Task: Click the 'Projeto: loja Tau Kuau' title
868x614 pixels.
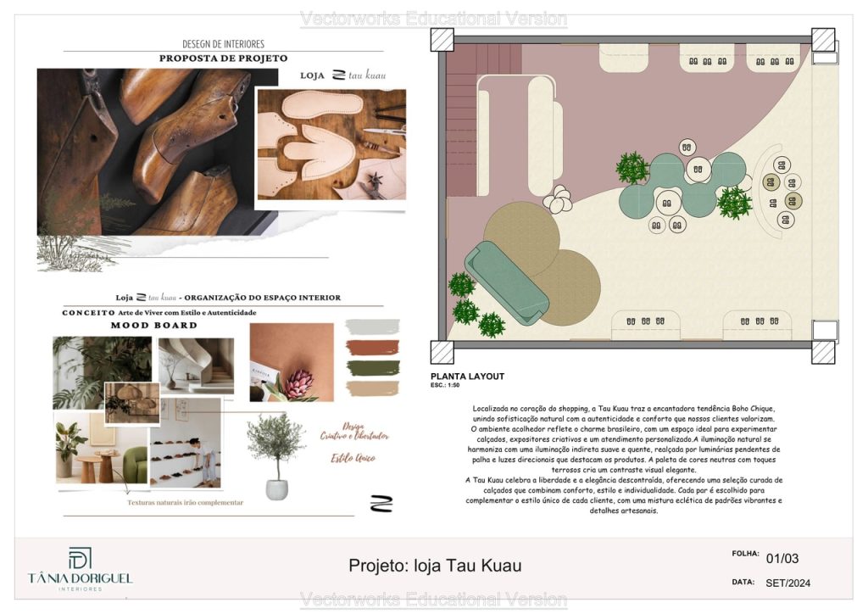Action: point(435,566)
